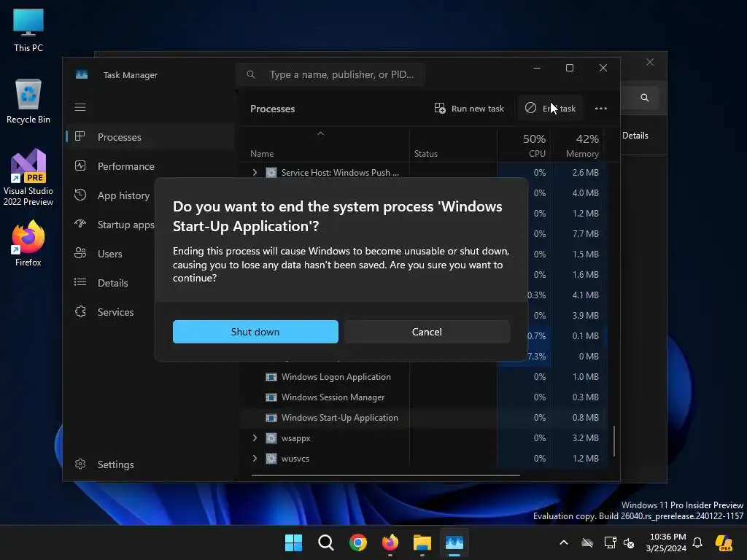Sort by the Status column header
The image size is (747, 560).
pyautogui.click(x=426, y=154)
